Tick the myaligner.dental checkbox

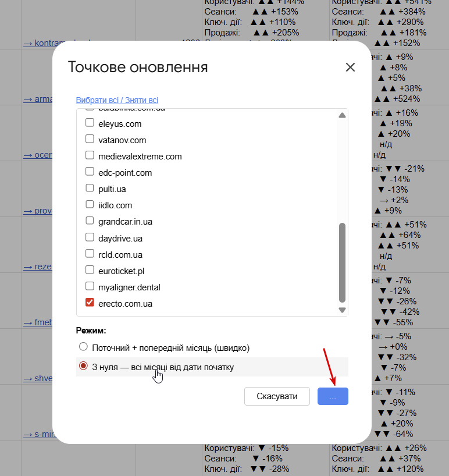click(x=90, y=286)
